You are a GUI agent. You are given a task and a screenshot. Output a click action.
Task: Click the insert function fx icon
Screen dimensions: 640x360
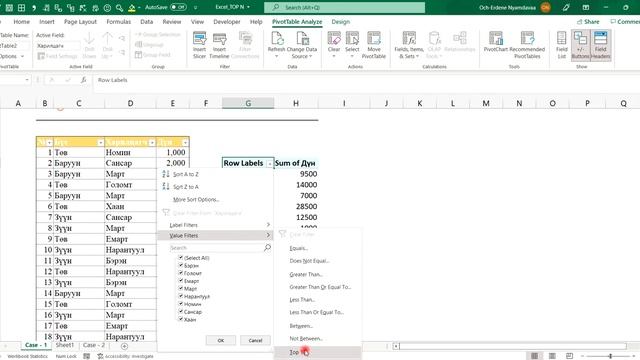83,80
